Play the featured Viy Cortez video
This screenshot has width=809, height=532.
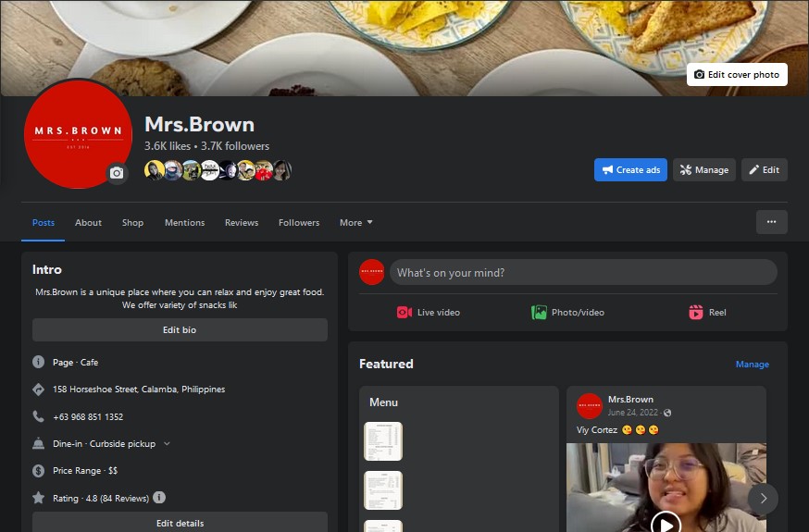(666, 524)
